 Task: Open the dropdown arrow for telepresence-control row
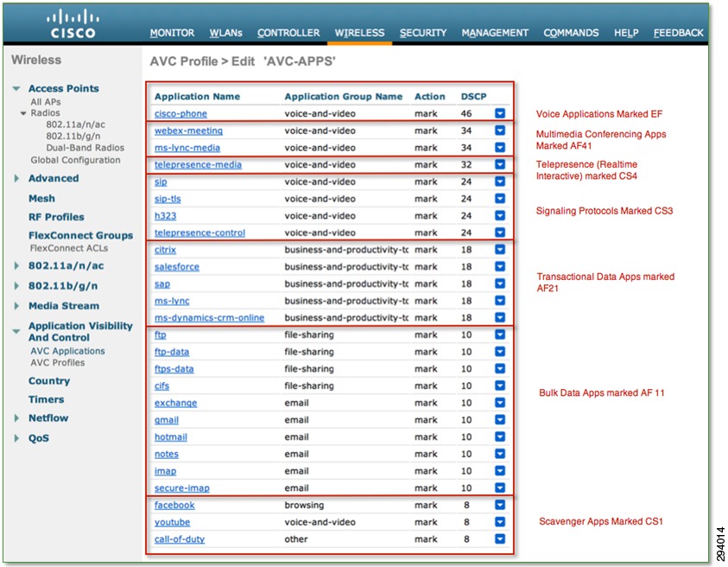tap(500, 233)
